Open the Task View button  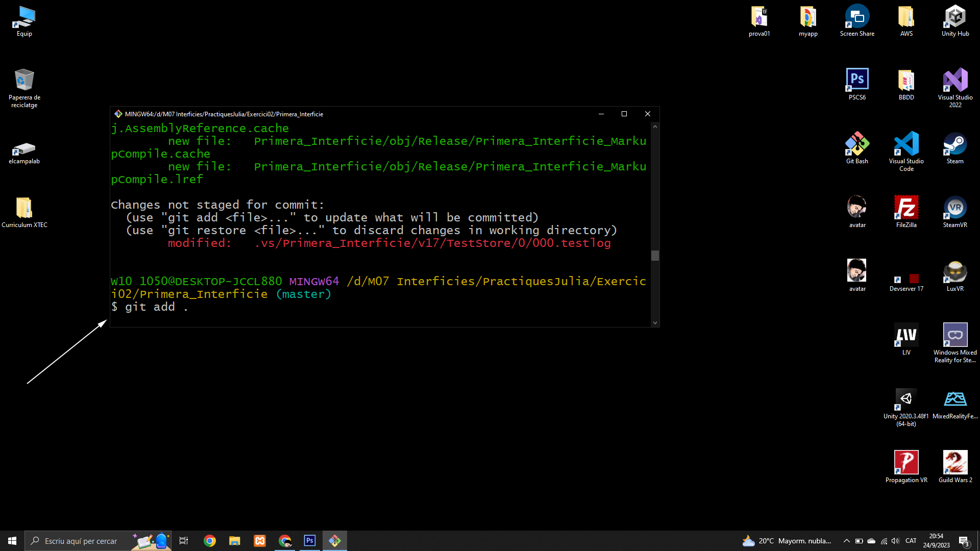click(x=184, y=541)
